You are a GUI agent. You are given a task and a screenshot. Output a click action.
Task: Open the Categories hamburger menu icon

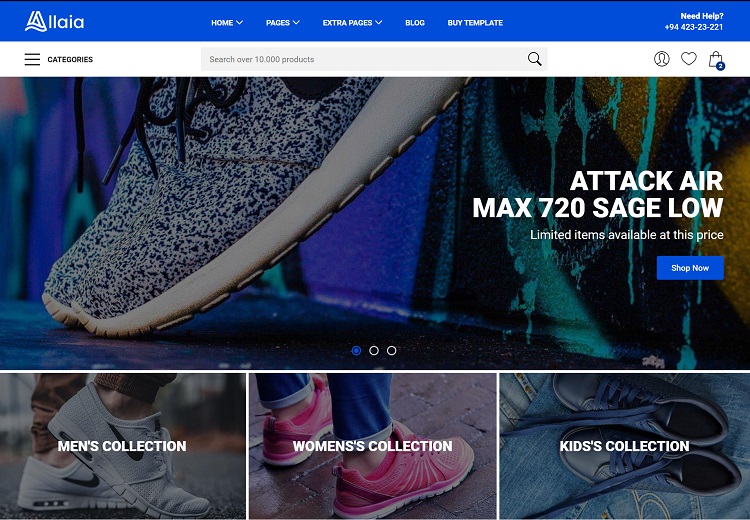coord(32,59)
